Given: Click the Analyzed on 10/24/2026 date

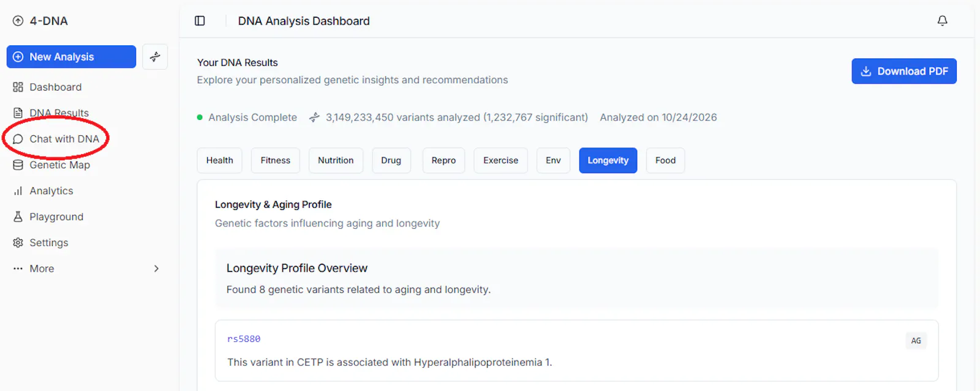Looking at the screenshot, I should (x=658, y=117).
